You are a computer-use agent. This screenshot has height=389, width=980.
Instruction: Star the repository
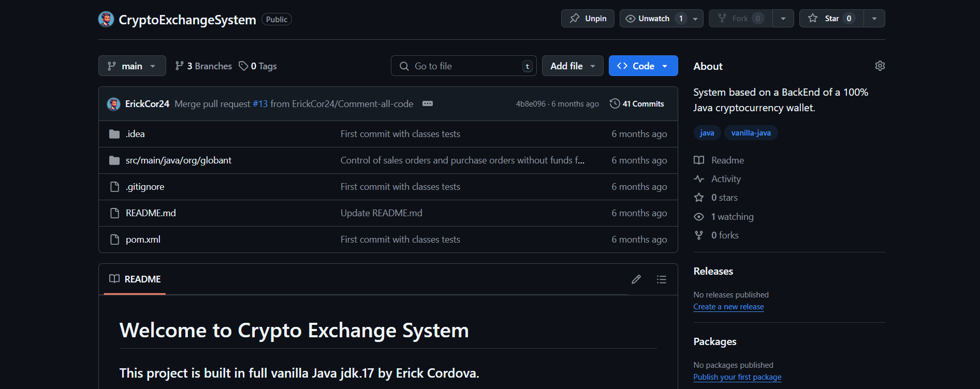(x=831, y=19)
